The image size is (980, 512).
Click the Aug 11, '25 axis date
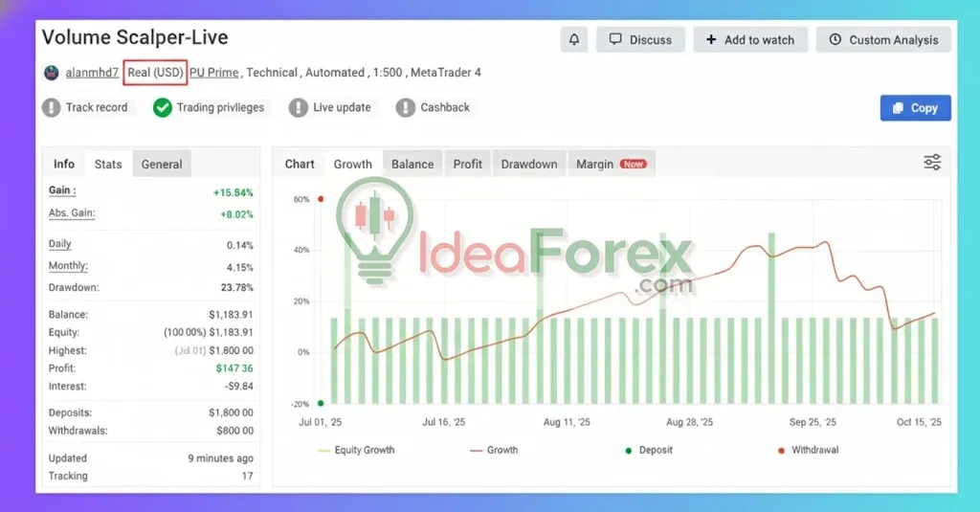coord(567,422)
